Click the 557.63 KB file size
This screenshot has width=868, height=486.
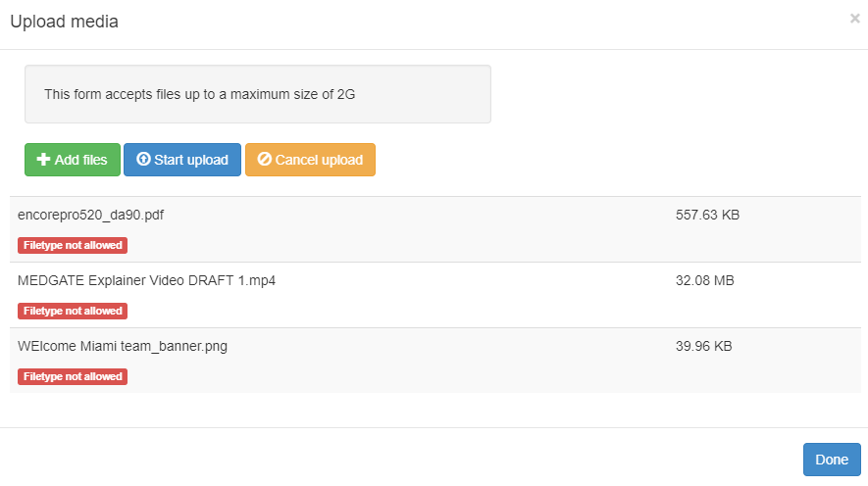[x=707, y=216]
